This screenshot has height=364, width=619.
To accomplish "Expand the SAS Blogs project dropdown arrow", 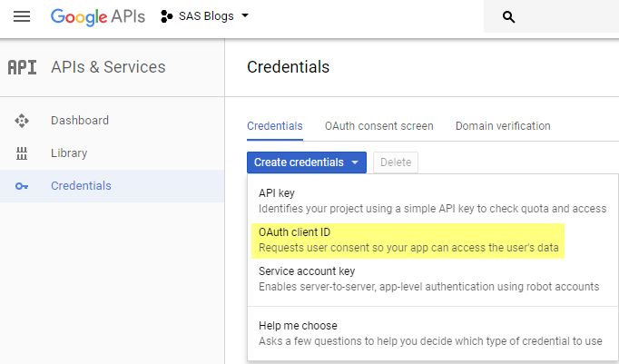I will click(x=245, y=15).
